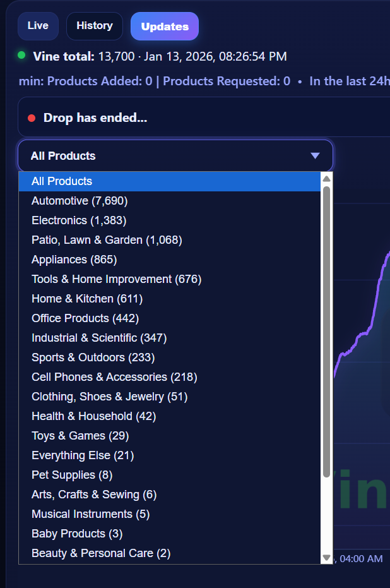The image size is (390, 588).
Task: Choose Musical Instruments (5)
Action: (x=170, y=513)
